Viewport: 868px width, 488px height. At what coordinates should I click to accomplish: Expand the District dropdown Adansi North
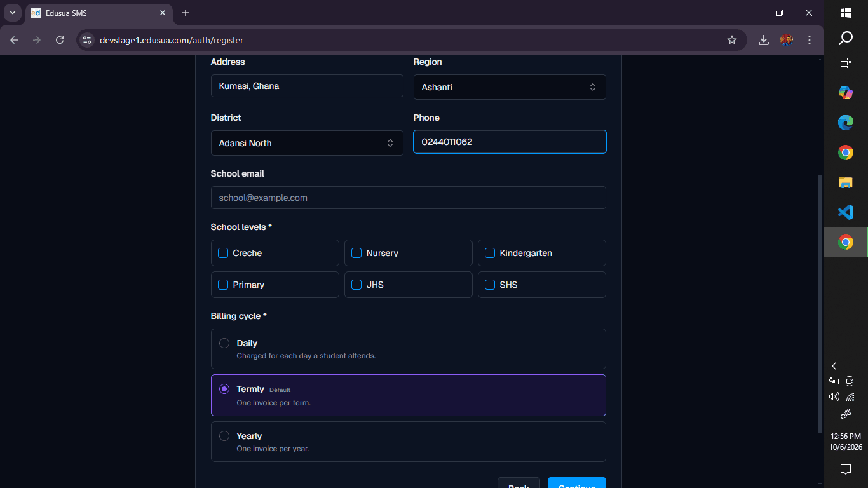[x=307, y=143]
